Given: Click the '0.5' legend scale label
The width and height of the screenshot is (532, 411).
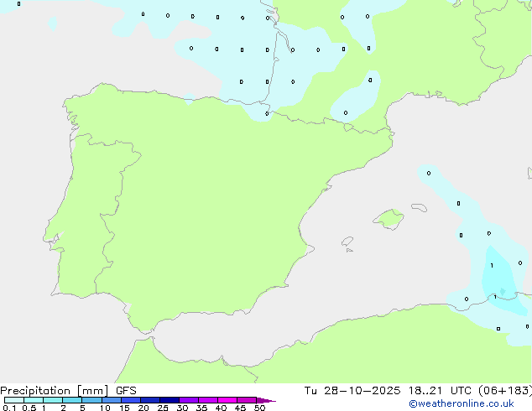Looking at the screenshot, I should click(29, 408).
